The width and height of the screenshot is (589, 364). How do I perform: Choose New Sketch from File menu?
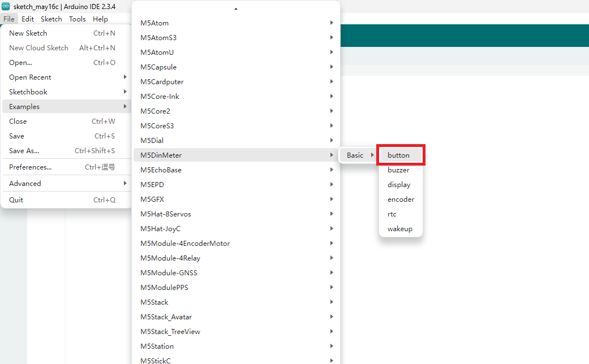pos(67,33)
